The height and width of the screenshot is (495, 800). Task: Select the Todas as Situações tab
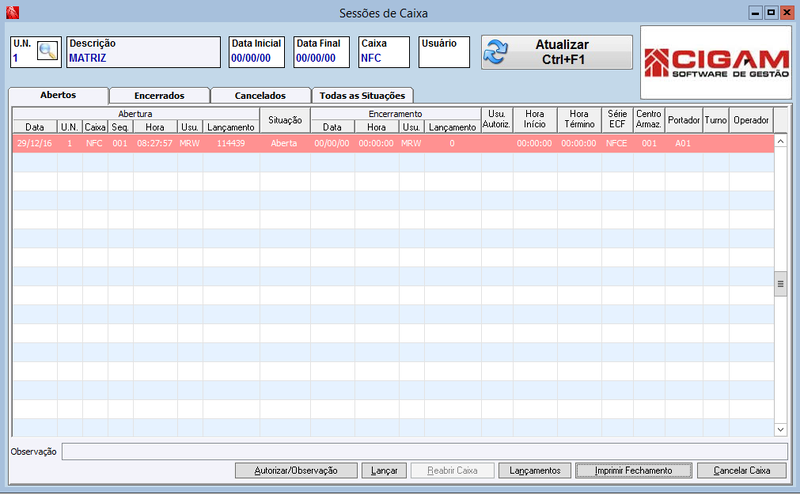362,95
